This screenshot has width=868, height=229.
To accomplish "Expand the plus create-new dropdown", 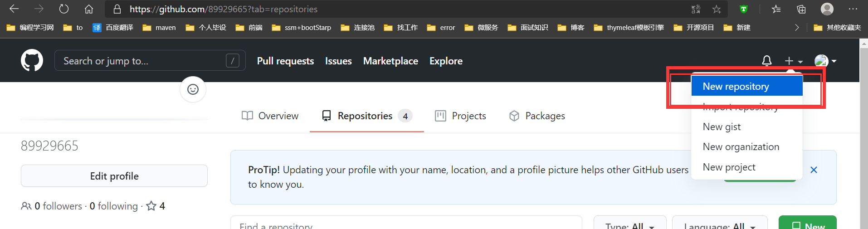I will (794, 61).
